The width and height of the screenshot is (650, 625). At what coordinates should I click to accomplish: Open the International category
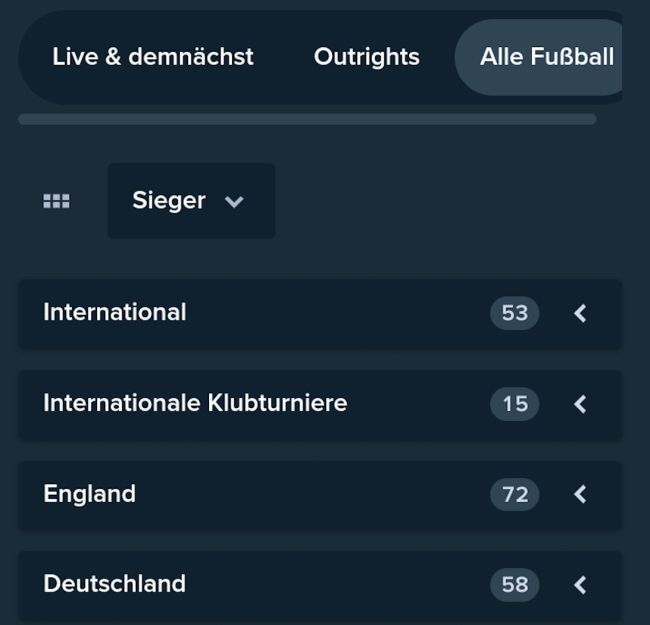coord(115,312)
